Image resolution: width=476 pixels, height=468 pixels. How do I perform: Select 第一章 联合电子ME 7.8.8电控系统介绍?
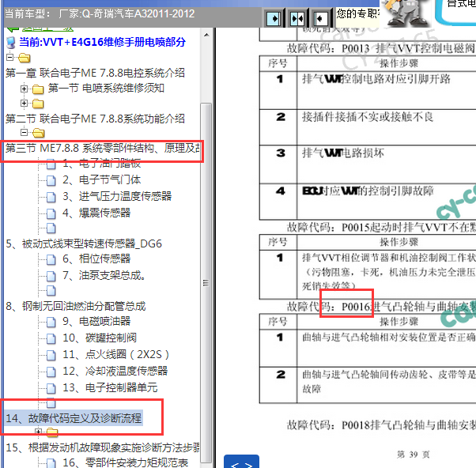[95, 73]
